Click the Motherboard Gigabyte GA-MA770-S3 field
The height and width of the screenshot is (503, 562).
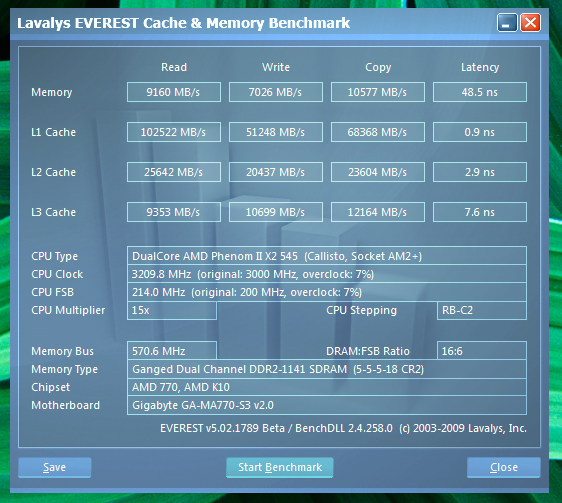327,405
